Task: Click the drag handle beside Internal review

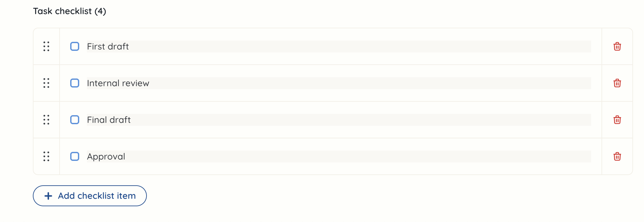Action: pos(46,83)
